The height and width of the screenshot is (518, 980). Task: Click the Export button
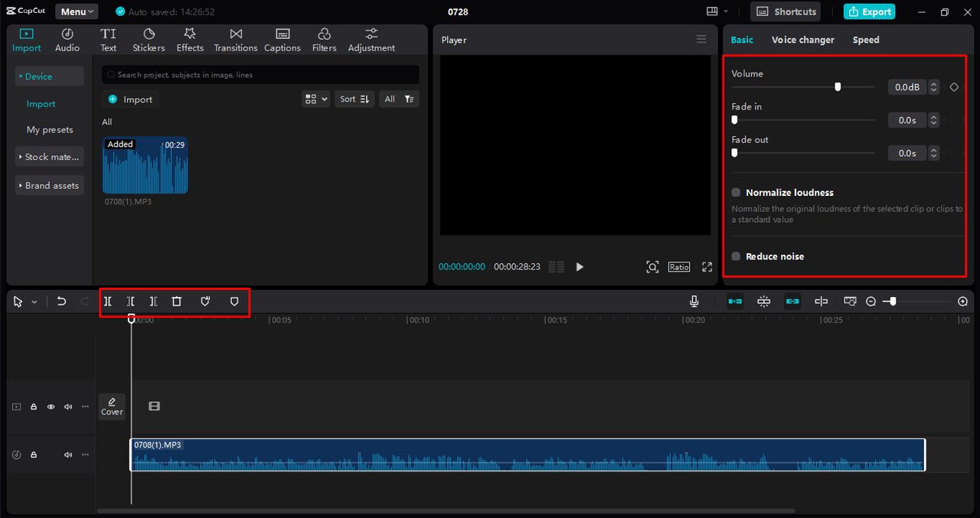point(869,11)
